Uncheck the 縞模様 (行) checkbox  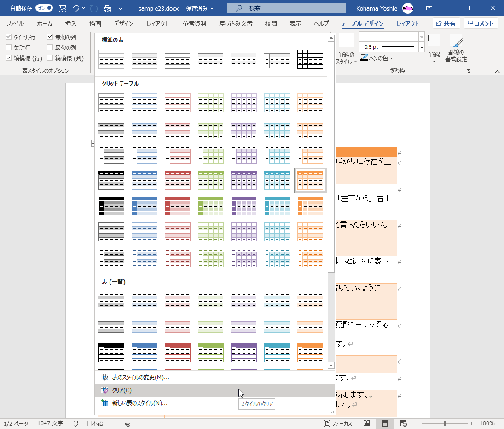(9, 58)
